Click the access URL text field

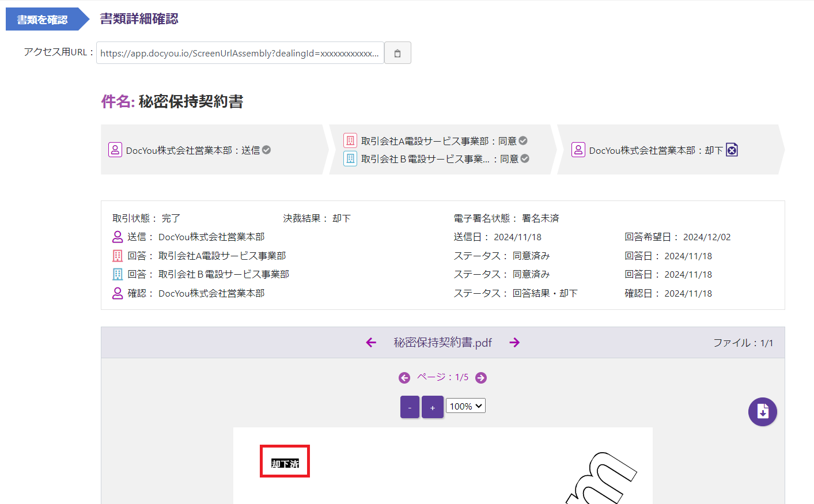pos(240,53)
